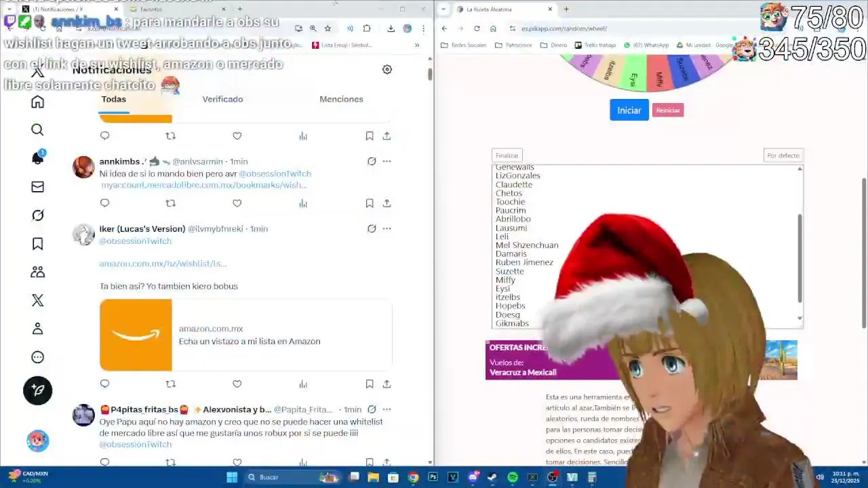This screenshot has height=488, width=868.
Task: Switch to the Todas tab
Action: pos(114,99)
